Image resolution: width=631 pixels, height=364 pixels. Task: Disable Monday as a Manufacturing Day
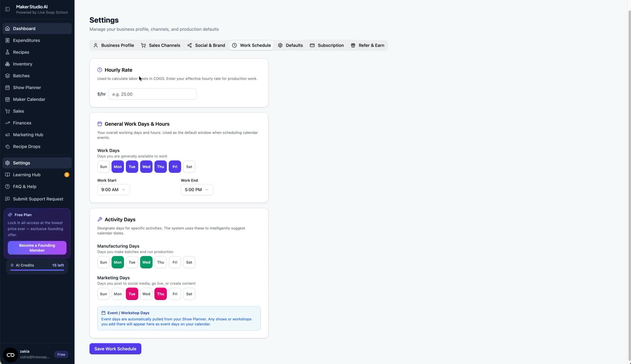117,262
